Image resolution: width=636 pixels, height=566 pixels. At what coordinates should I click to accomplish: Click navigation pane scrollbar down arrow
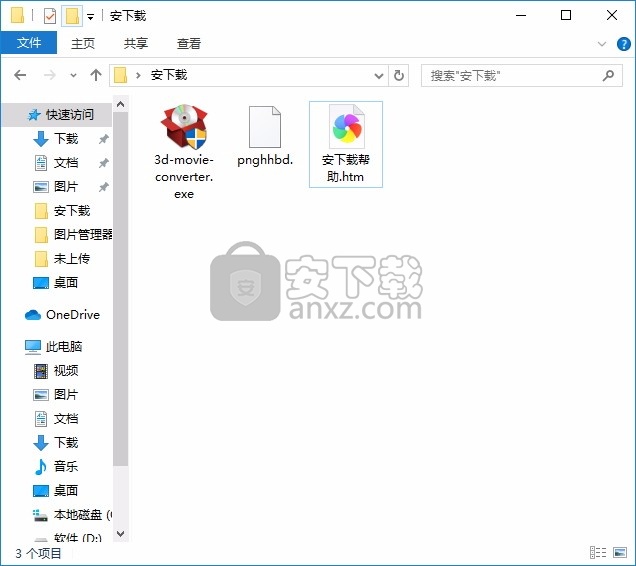120,534
